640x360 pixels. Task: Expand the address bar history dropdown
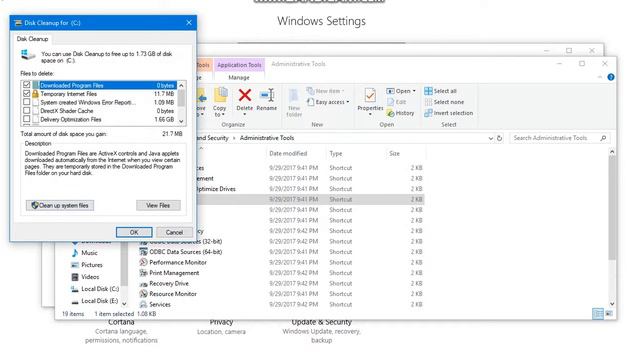pos(490,138)
